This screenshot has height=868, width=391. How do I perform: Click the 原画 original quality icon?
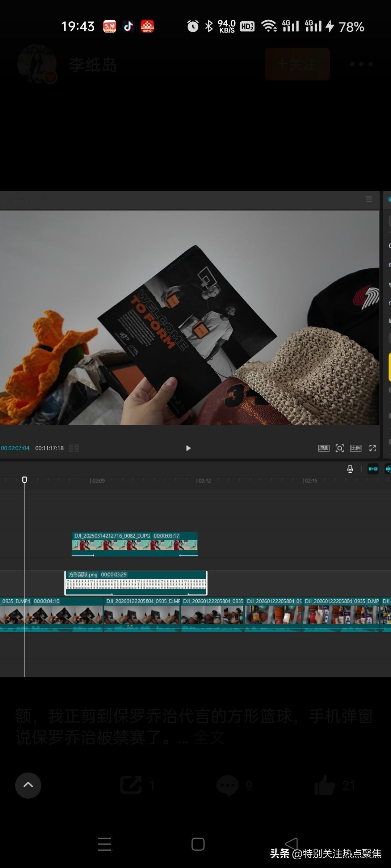(324, 448)
